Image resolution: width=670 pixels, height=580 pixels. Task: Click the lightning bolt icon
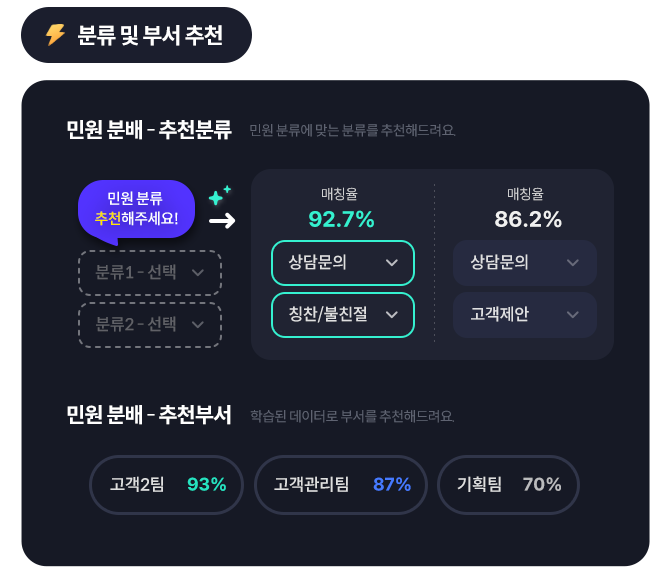tap(56, 35)
